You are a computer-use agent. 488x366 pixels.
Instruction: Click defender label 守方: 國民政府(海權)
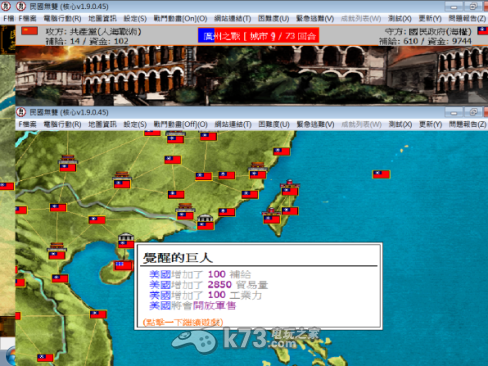[x=428, y=31]
